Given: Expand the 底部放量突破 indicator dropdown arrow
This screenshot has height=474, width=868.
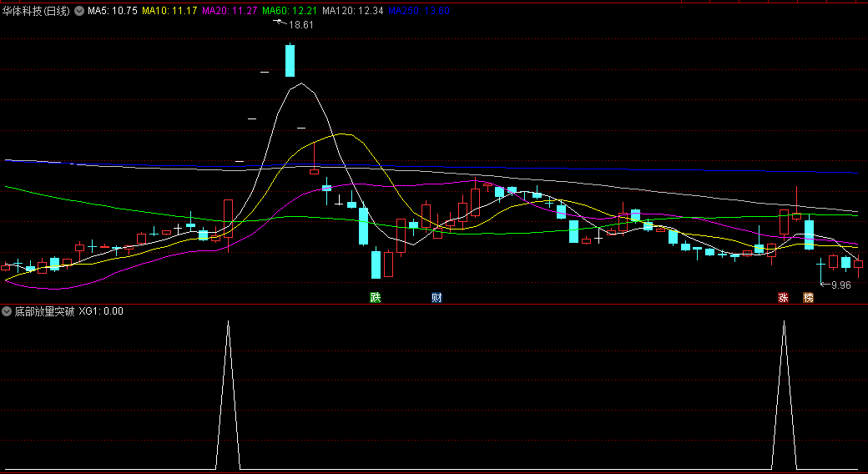Looking at the screenshot, I should point(8,311).
